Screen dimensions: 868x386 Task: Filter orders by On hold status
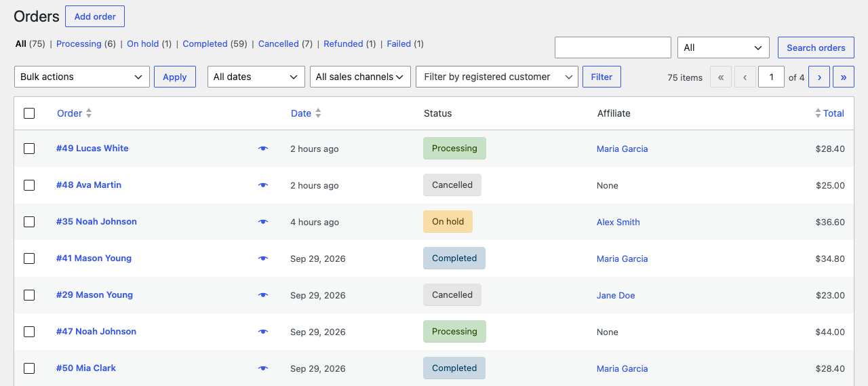142,44
